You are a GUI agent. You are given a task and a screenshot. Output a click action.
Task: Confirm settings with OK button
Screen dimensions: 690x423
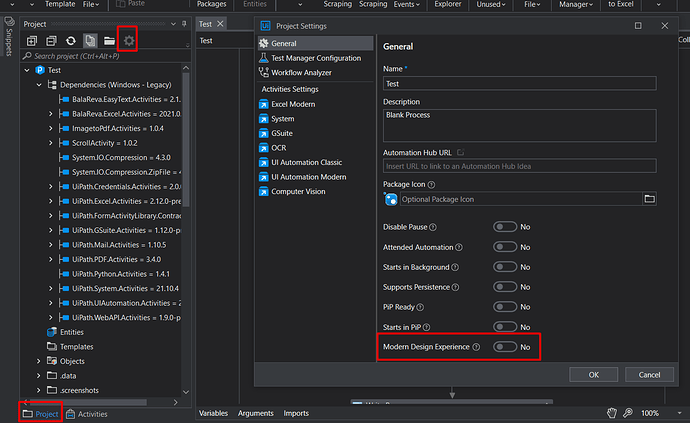593,375
